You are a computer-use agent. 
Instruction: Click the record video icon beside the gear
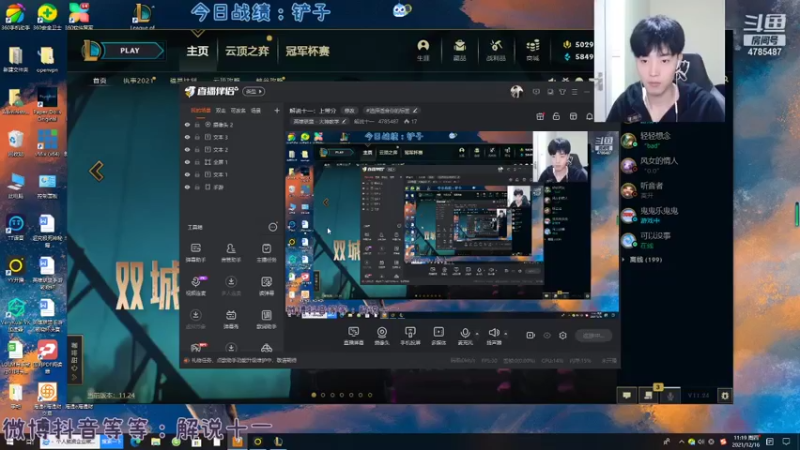tap(530, 335)
